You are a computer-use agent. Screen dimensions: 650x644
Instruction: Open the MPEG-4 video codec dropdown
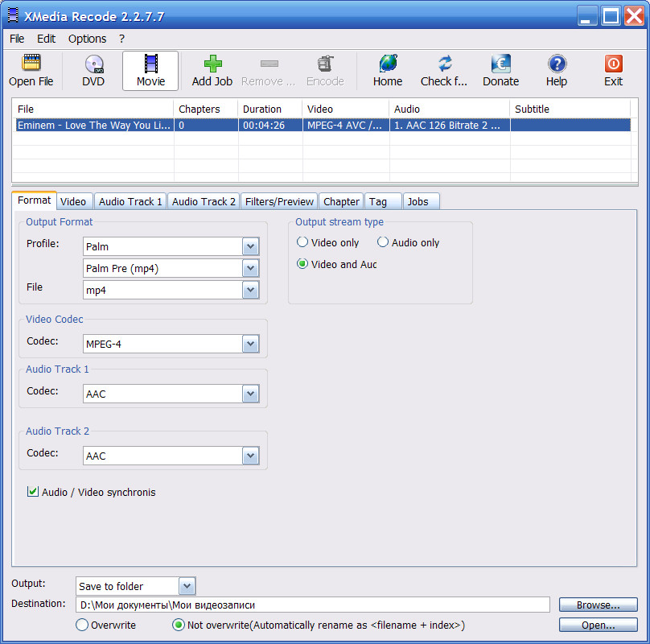click(x=251, y=345)
